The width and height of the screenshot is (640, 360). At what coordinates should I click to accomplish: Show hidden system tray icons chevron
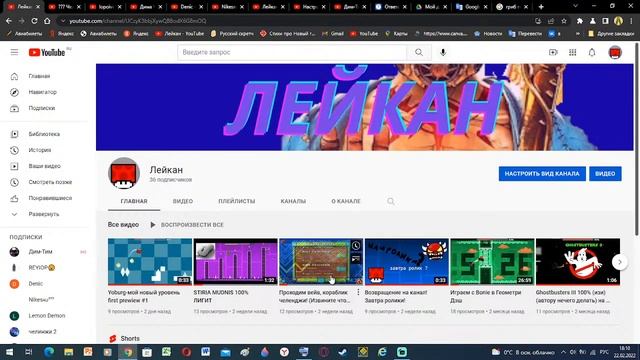click(x=563, y=352)
